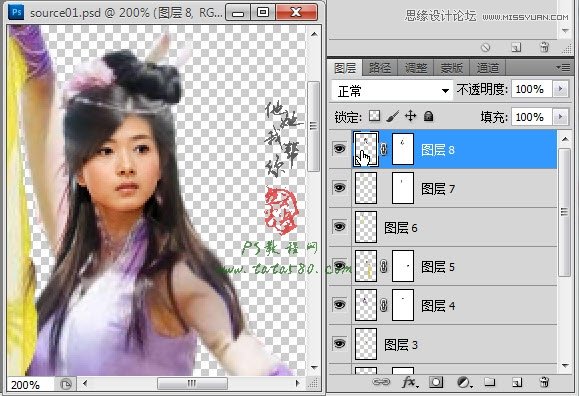
Task: Switch to the 路径 tab
Action: point(380,68)
